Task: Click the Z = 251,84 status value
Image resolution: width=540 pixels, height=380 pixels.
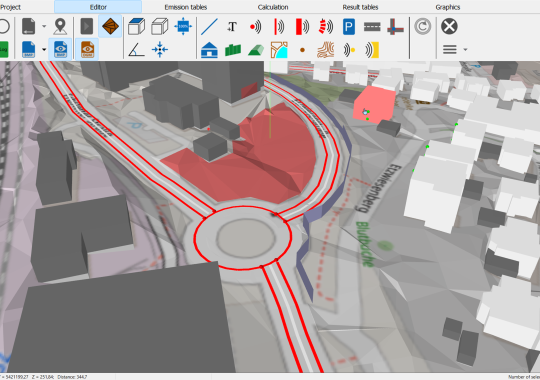Action: (x=43, y=377)
